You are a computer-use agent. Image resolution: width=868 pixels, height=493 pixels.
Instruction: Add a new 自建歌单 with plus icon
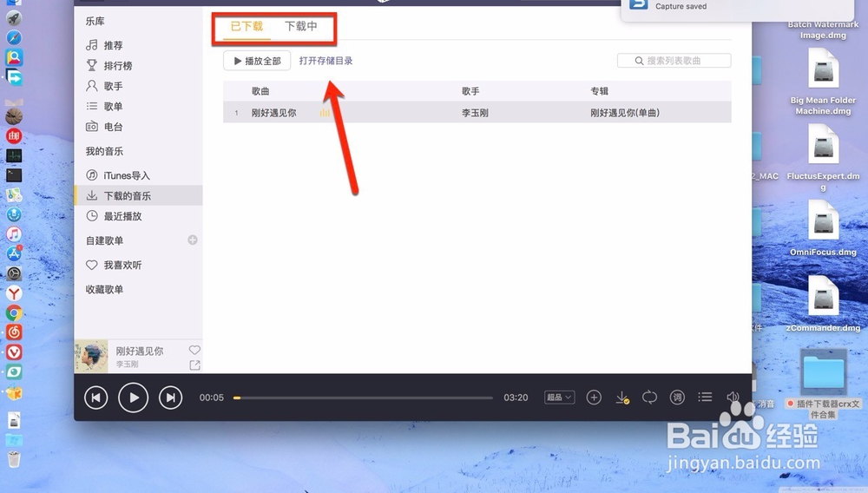click(192, 240)
